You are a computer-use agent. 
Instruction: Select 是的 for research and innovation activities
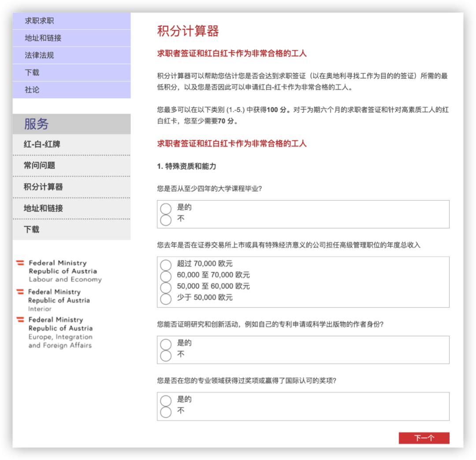pos(166,344)
